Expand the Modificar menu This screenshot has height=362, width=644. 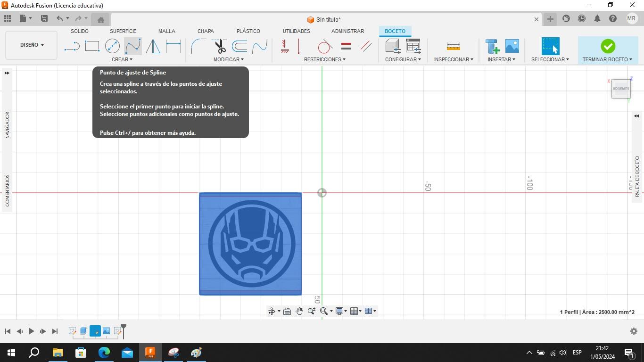point(229,59)
